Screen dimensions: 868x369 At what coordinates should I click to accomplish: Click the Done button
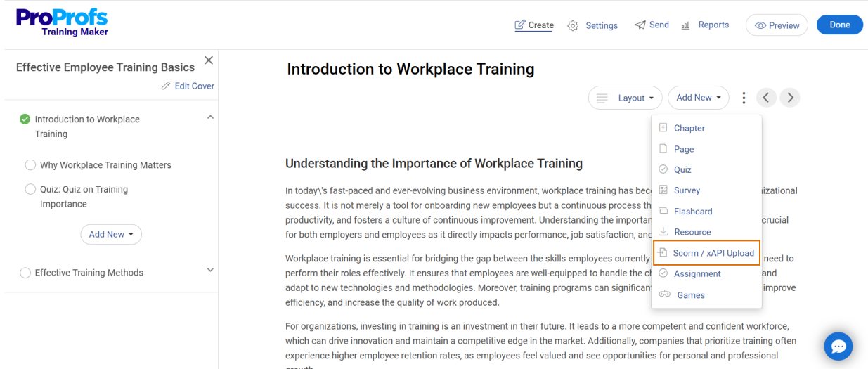pos(840,25)
